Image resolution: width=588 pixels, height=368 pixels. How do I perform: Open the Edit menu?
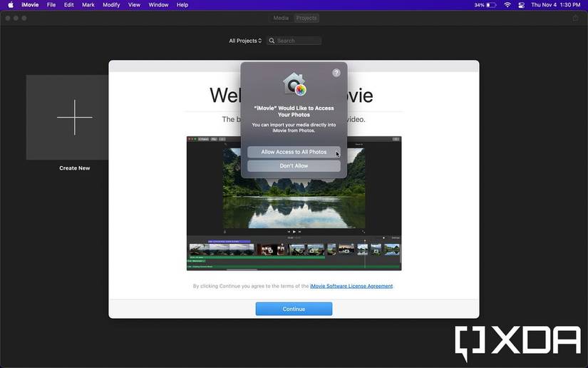tap(68, 5)
